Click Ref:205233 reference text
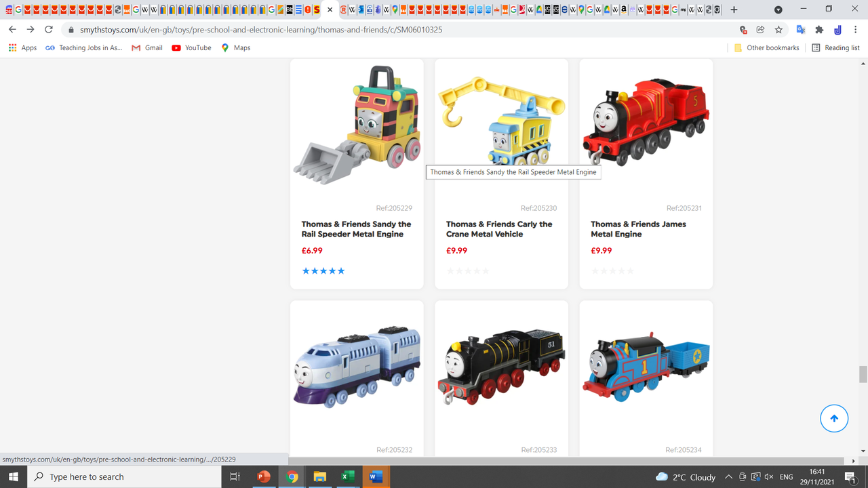868x488 pixels. pyautogui.click(x=538, y=450)
